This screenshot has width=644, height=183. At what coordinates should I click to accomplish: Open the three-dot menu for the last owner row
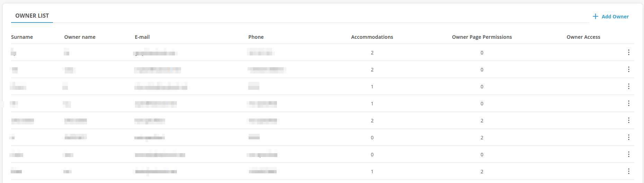628,171
